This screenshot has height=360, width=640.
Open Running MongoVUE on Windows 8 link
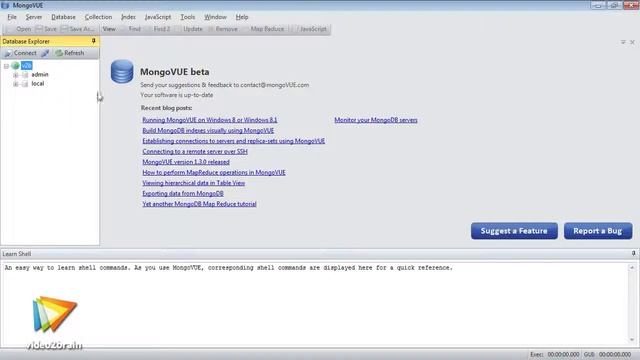pyautogui.click(x=210, y=120)
